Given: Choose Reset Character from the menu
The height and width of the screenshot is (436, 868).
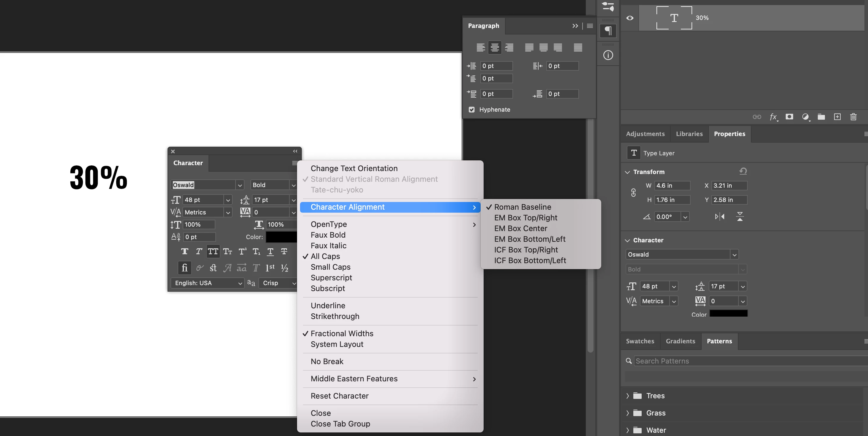Looking at the screenshot, I should 339,396.
